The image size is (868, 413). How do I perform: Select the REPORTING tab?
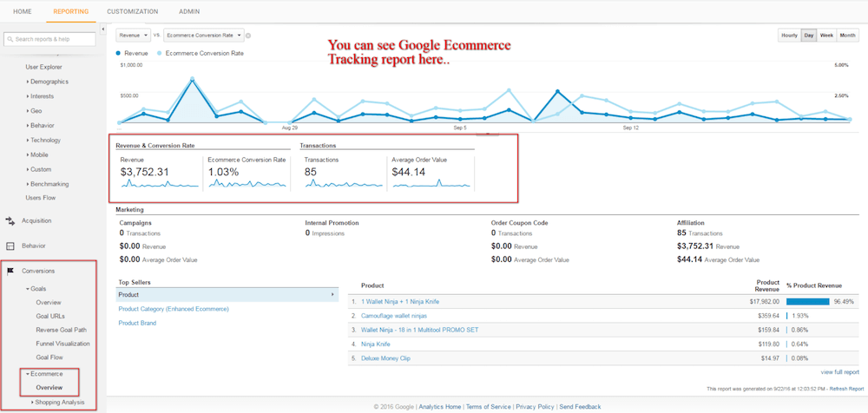pyautogui.click(x=71, y=11)
